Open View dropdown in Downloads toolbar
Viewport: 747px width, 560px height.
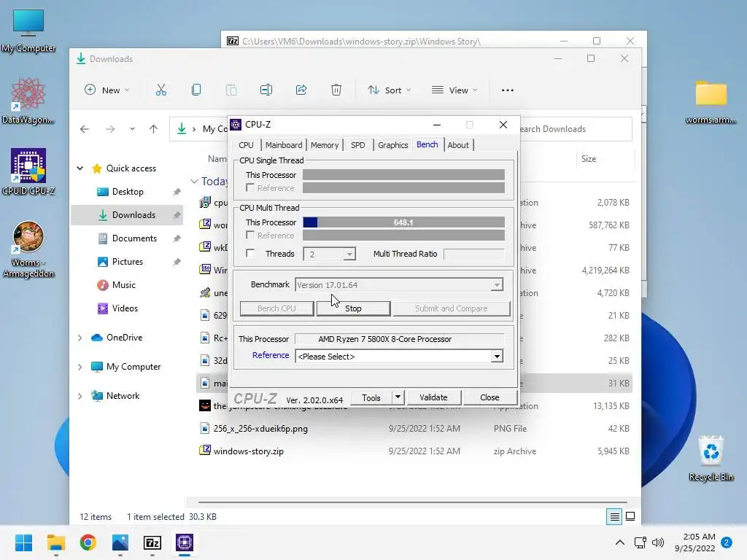[x=454, y=90]
